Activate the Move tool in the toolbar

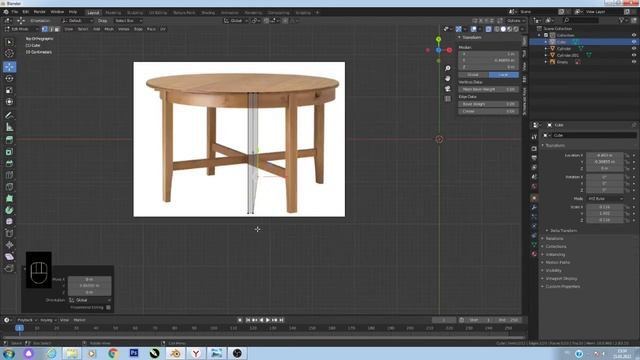pos(9,67)
